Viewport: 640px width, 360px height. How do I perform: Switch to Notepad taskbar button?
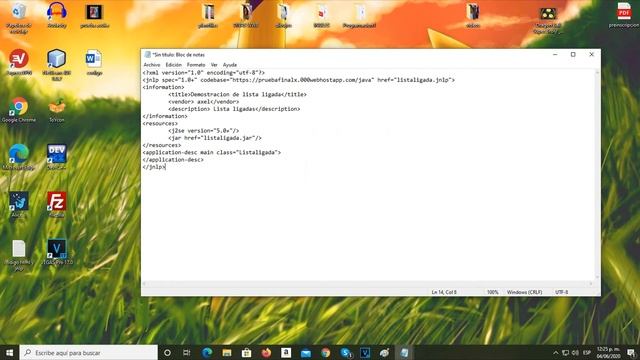(x=404, y=353)
